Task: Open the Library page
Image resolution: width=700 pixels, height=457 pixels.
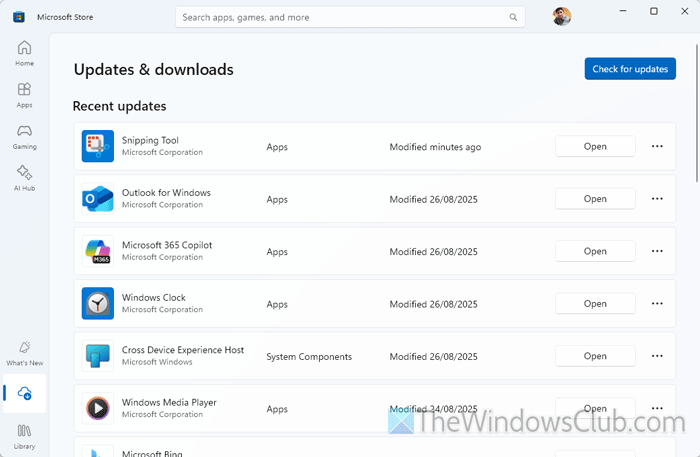Action: (24, 436)
